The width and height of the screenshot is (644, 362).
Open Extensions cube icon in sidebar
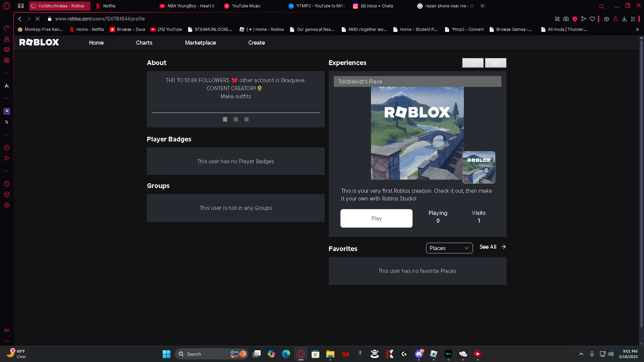tap(7, 194)
